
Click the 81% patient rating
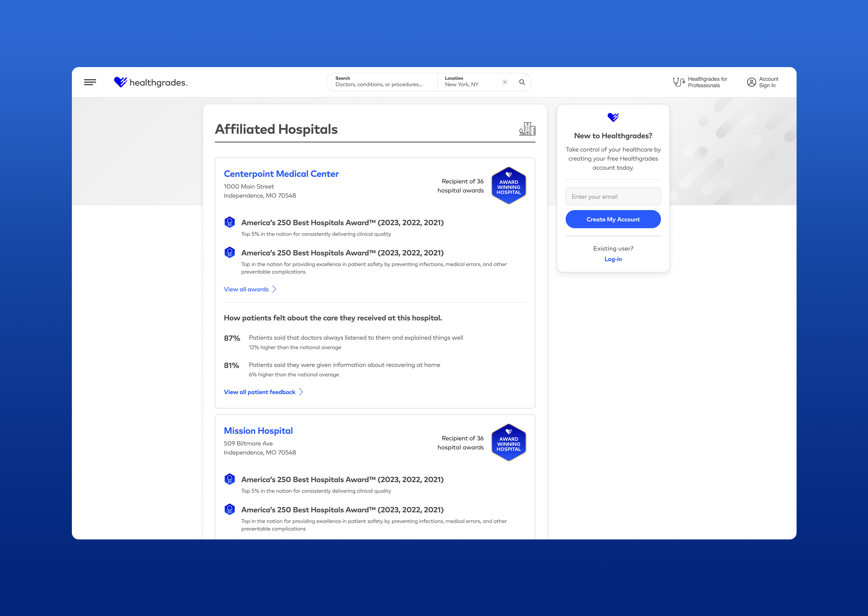coord(231,366)
